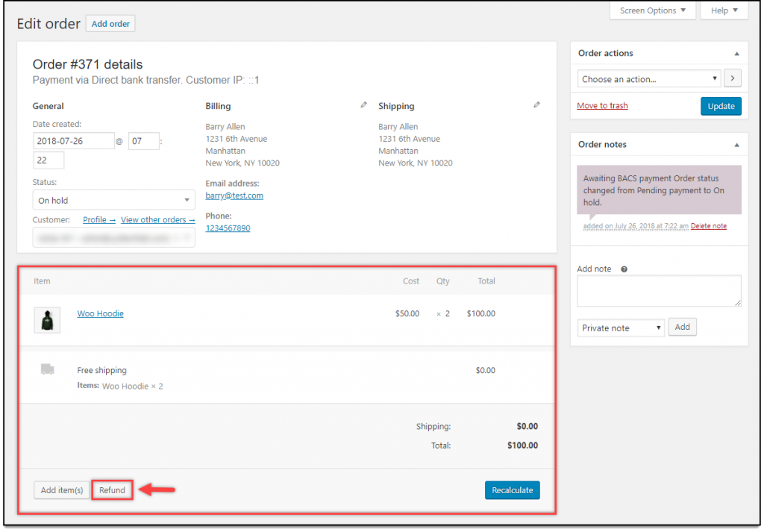This screenshot has height=532, width=764.
Task: Open the Screen Options tab
Action: [652, 10]
